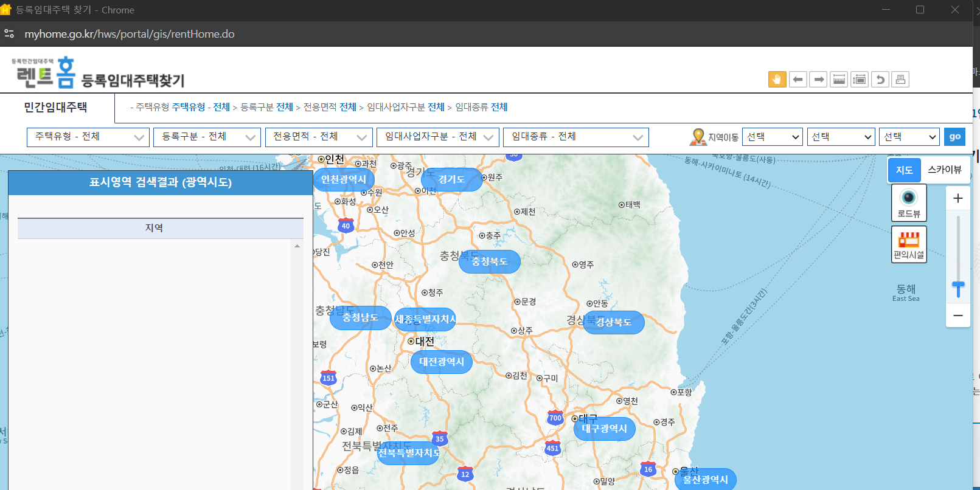Click the 렌트홈 logo

[x=45, y=72]
